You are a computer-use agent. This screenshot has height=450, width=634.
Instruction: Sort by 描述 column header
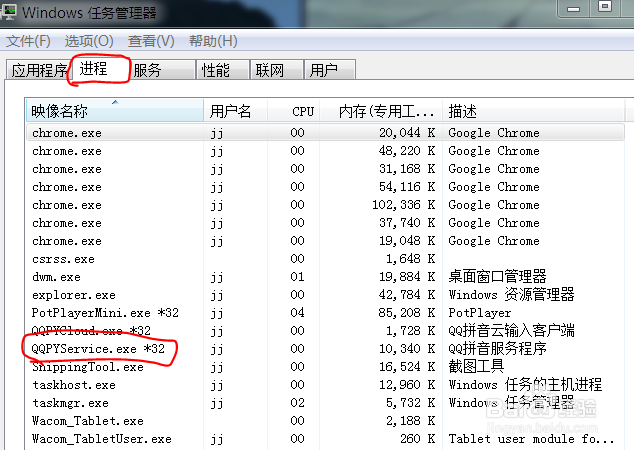(x=534, y=110)
